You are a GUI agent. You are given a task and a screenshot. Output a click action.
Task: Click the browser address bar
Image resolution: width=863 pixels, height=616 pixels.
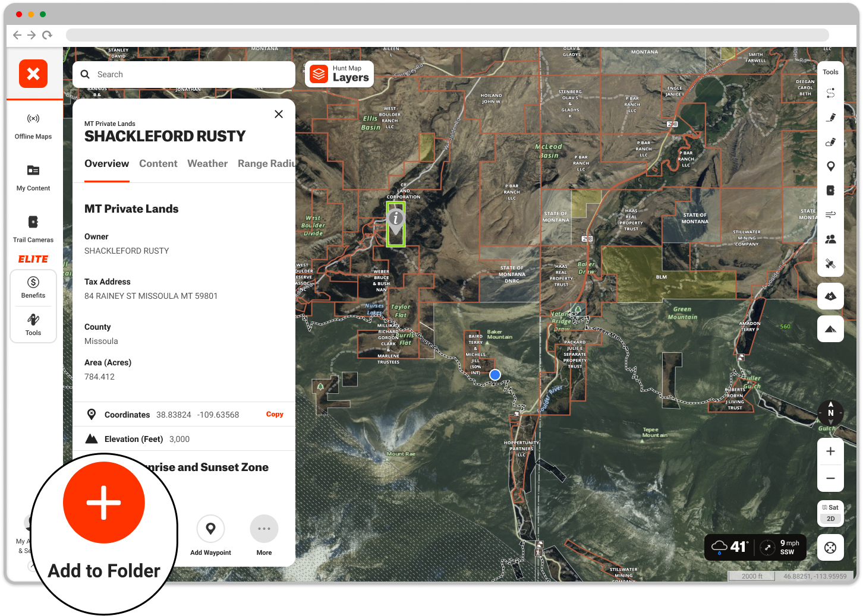(x=447, y=35)
